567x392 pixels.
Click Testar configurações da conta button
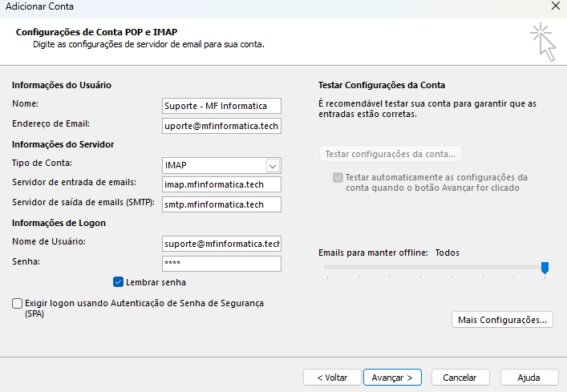(390, 154)
